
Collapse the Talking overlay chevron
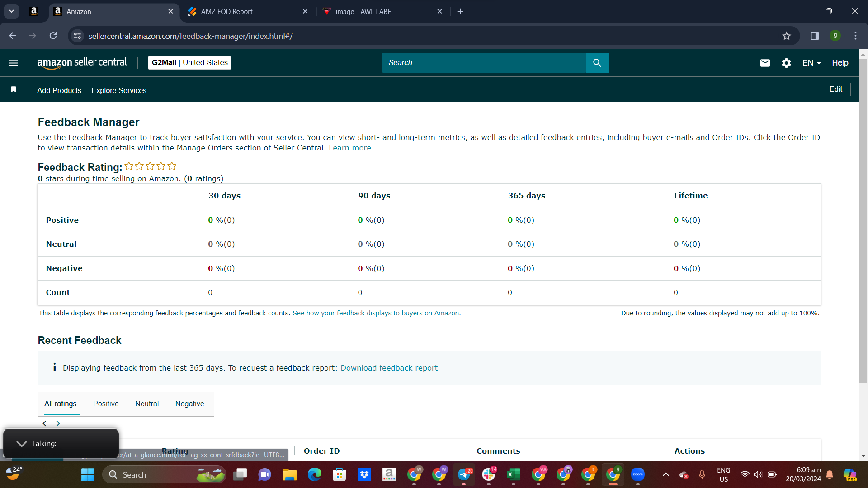[21, 444]
